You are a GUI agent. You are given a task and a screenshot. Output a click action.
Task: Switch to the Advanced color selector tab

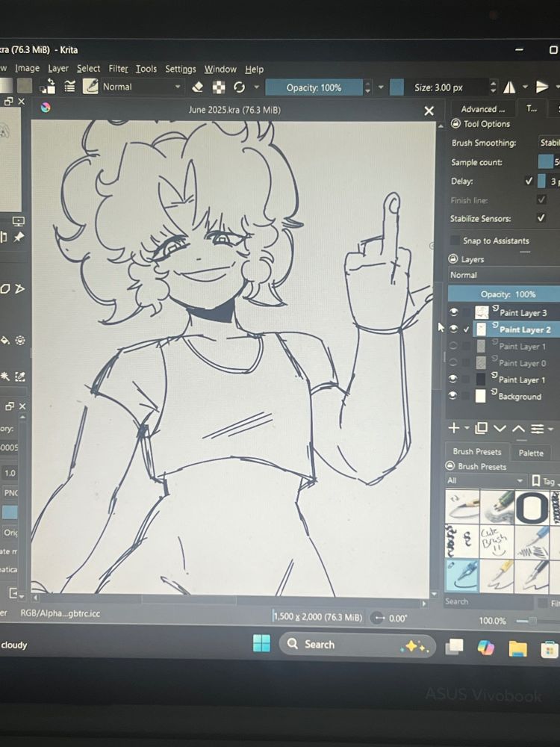pos(482,109)
